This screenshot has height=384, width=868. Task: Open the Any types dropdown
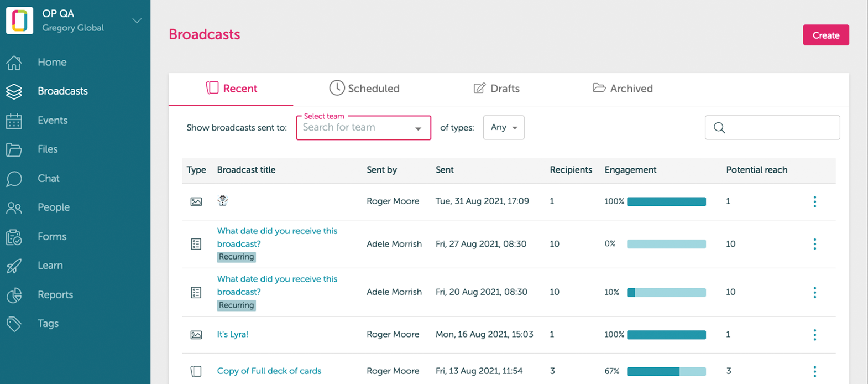(504, 128)
